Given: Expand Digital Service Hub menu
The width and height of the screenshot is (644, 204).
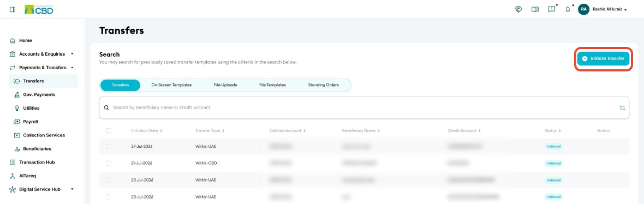Looking at the screenshot, I should tap(41, 189).
